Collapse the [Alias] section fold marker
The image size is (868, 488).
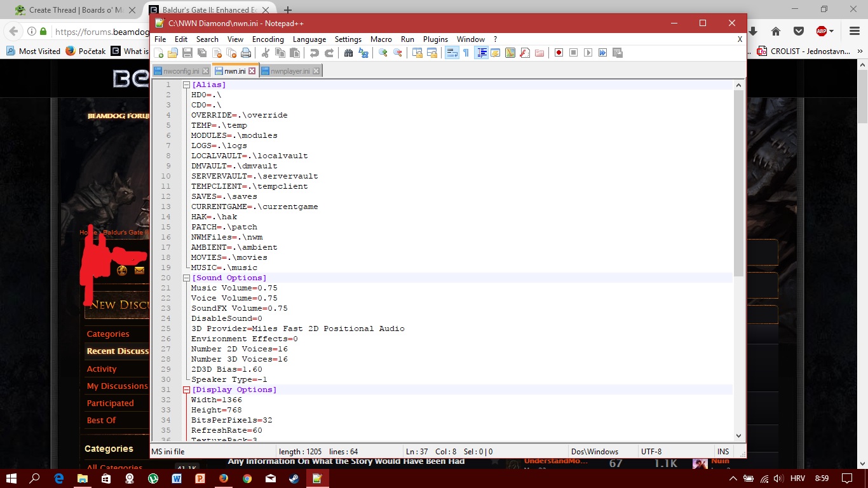[x=186, y=85]
